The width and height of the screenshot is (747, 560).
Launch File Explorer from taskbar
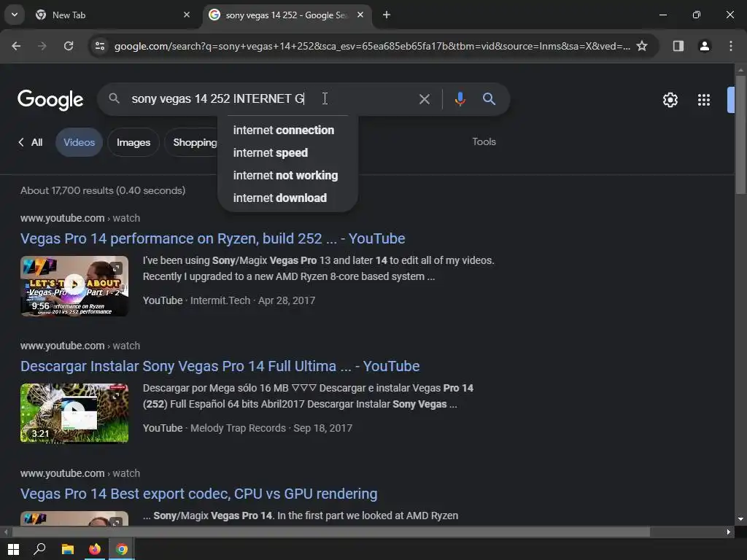click(x=68, y=550)
